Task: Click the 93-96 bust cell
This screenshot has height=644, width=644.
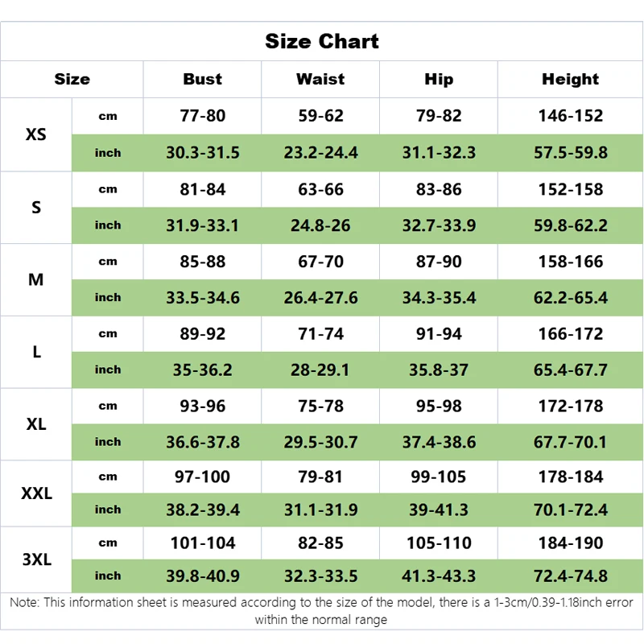Action: click(x=202, y=407)
